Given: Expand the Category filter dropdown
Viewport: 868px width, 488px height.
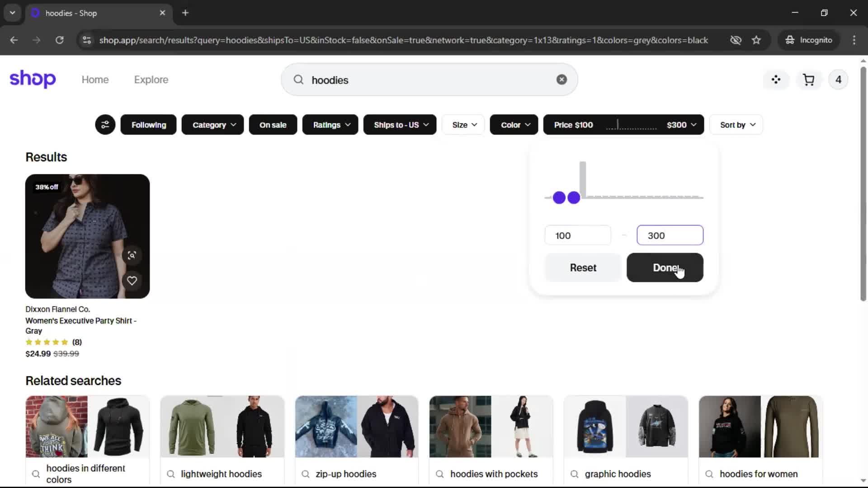Looking at the screenshot, I should click(x=212, y=125).
